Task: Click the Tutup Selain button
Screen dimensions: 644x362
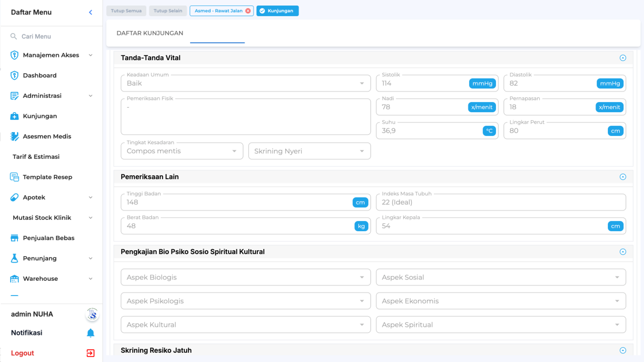Action: pyautogui.click(x=168, y=11)
